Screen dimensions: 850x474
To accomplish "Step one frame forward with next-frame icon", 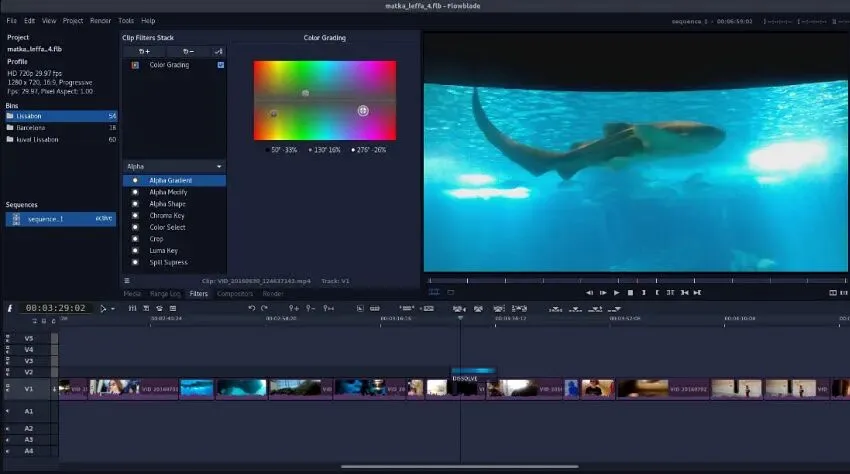I will coord(603,292).
